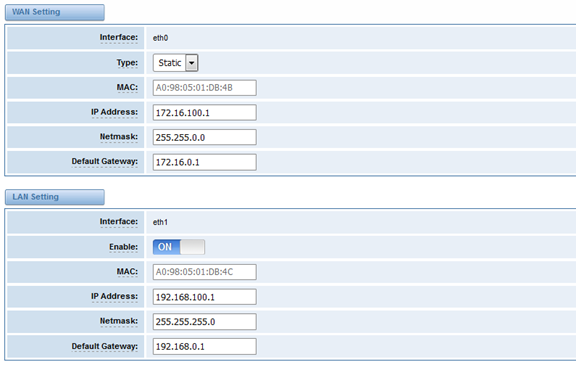Click the WAN Netmask label
The width and height of the screenshot is (576, 370).
[x=119, y=137]
